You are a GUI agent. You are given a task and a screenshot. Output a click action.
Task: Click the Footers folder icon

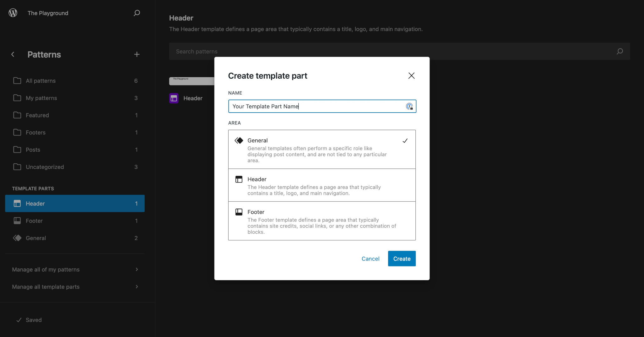pos(17,132)
